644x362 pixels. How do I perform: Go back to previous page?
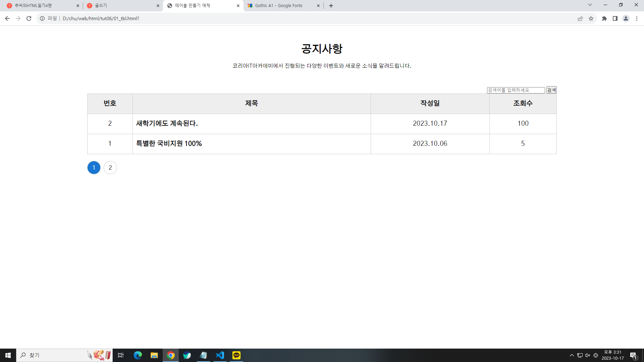click(x=7, y=18)
